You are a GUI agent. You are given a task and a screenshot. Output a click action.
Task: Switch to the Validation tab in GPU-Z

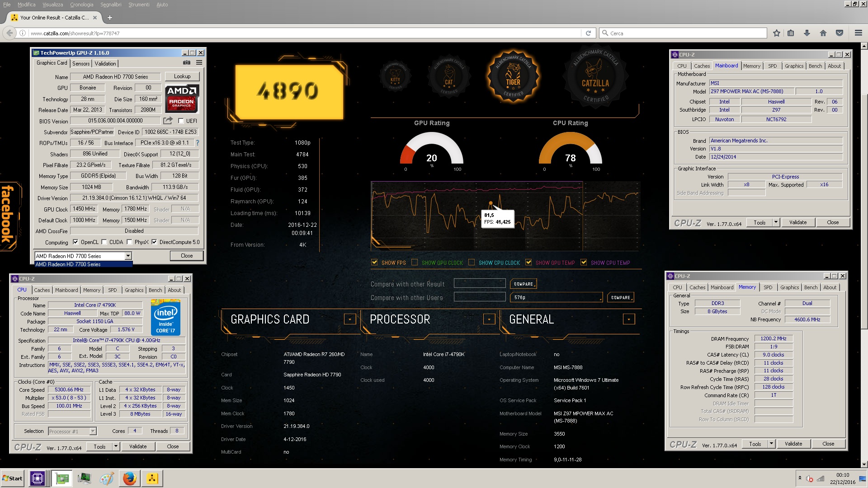[105, 64]
